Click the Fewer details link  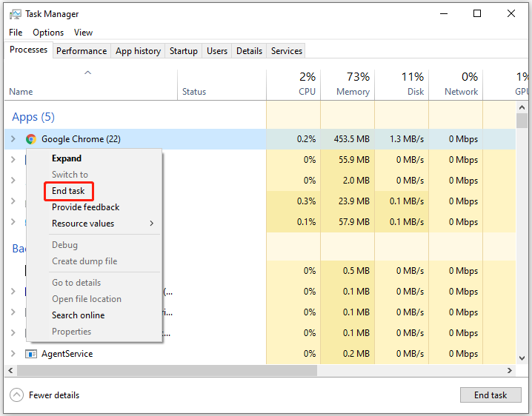(x=54, y=395)
